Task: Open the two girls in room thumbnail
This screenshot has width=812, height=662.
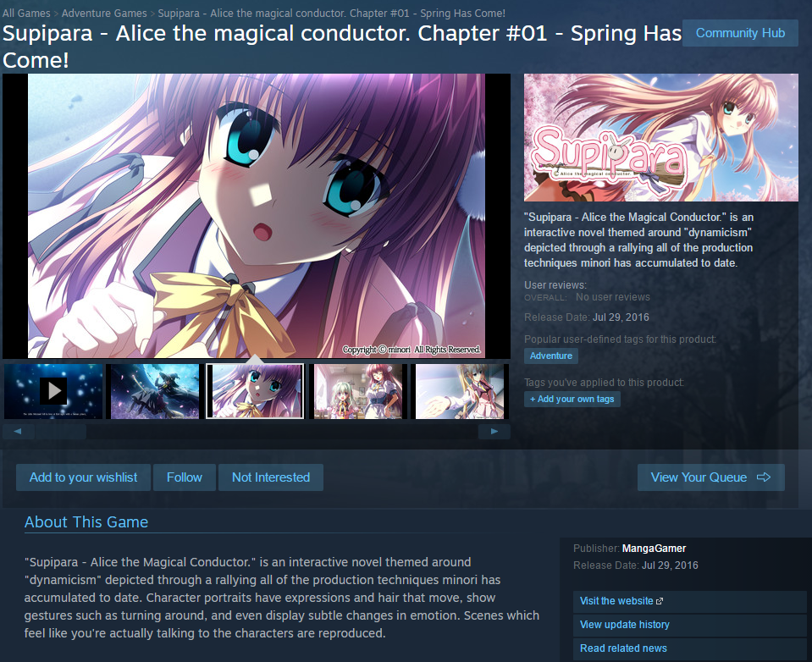Action: click(x=357, y=391)
